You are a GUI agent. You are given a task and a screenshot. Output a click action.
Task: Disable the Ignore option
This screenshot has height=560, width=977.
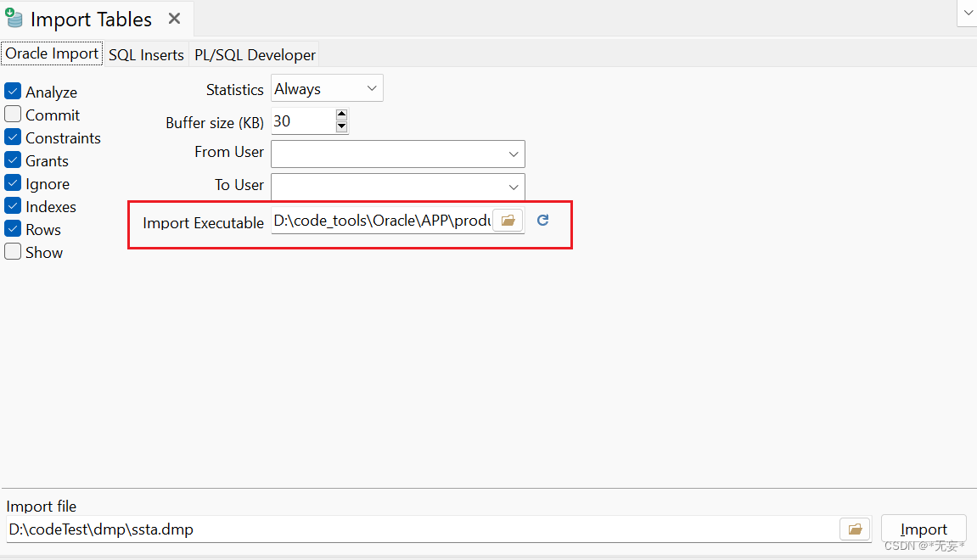[13, 182]
